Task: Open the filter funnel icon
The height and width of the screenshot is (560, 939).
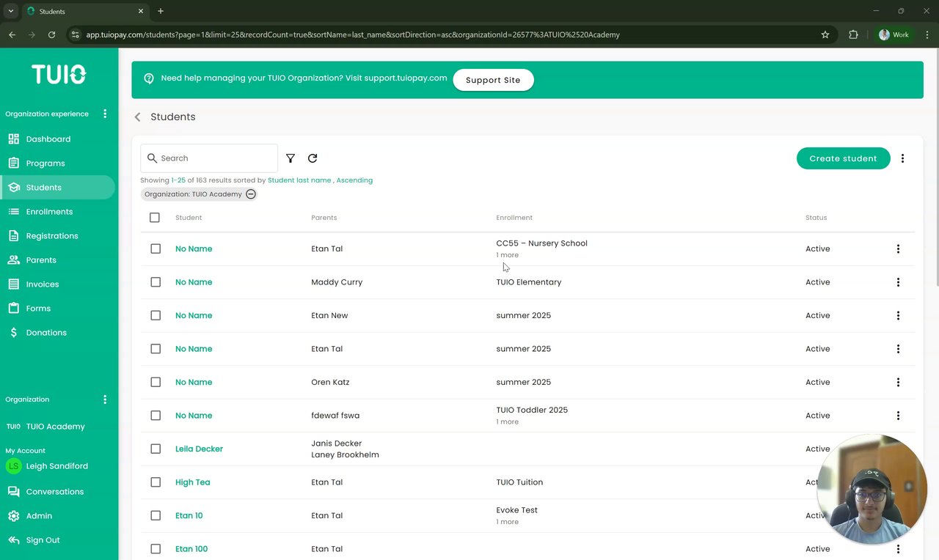Action: click(x=291, y=158)
